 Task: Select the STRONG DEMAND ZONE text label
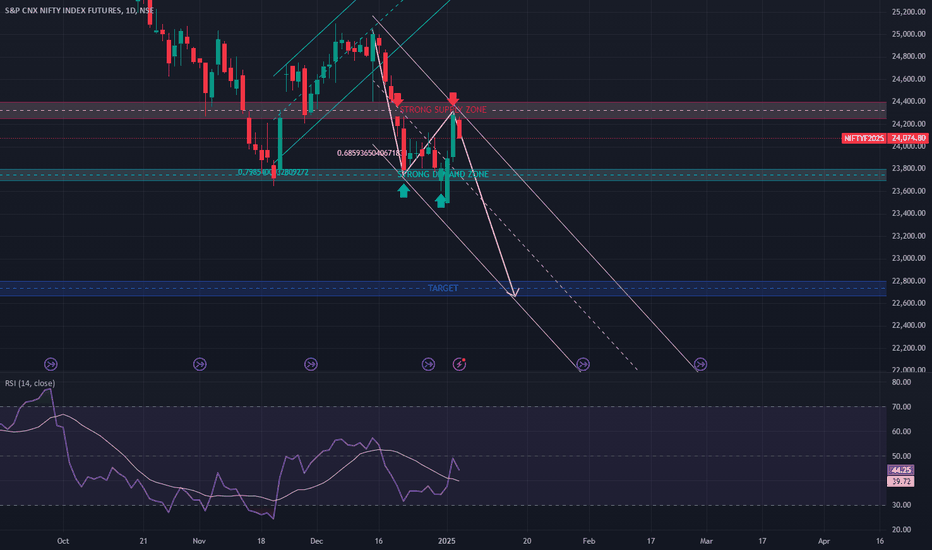[443, 174]
